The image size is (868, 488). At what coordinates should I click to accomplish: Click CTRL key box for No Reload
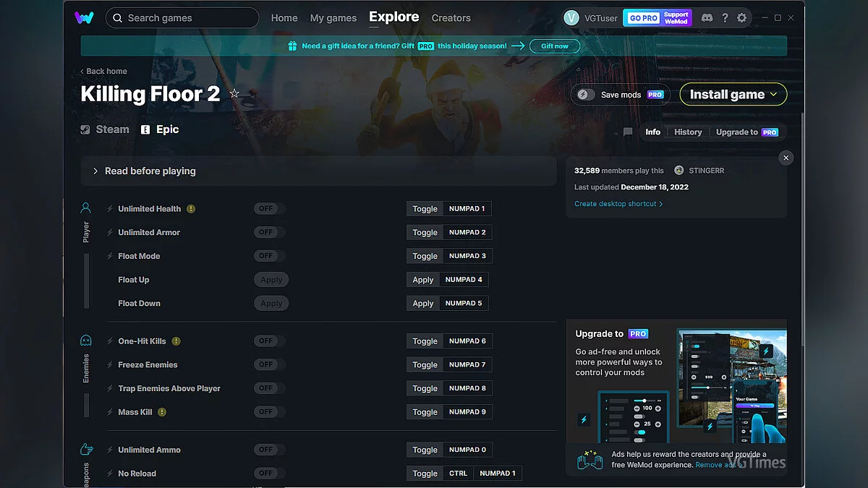[459, 474]
